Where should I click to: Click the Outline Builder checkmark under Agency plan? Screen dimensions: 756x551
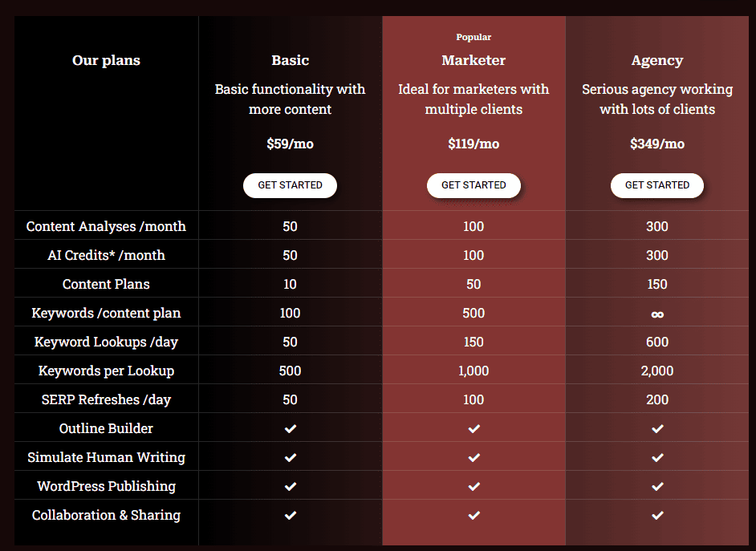click(657, 428)
